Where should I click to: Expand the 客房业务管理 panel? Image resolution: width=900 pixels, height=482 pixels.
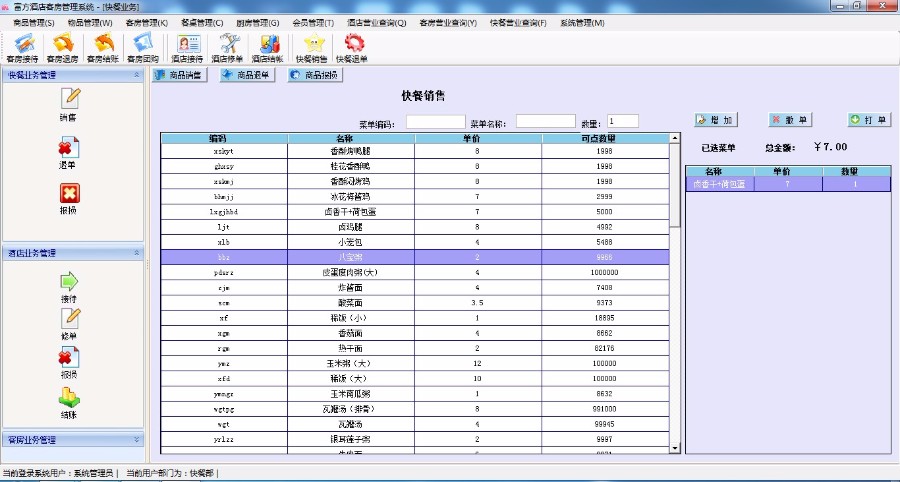[x=137, y=440]
